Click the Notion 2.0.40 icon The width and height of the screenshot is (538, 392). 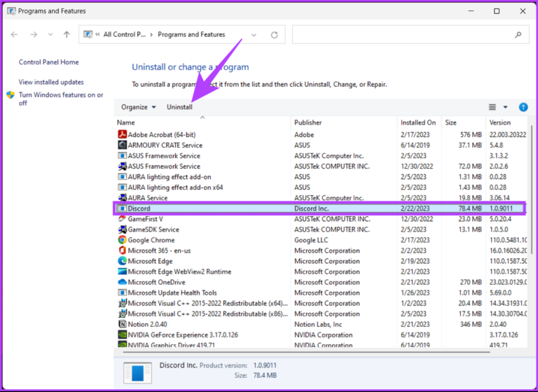tap(122, 324)
